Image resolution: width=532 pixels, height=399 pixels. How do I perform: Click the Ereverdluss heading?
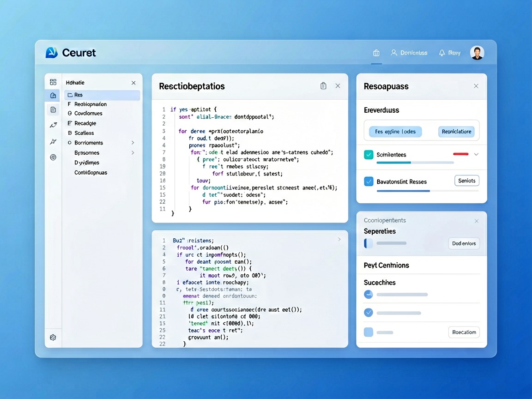click(381, 110)
